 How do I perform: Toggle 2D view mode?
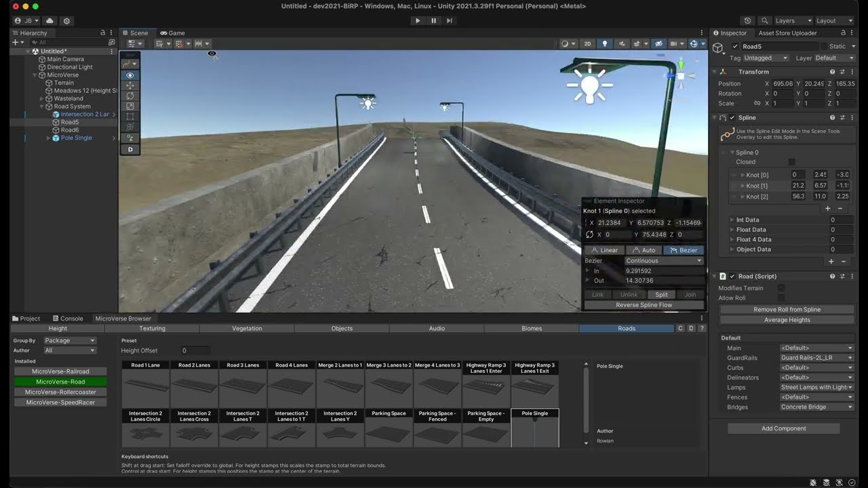click(x=588, y=43)
